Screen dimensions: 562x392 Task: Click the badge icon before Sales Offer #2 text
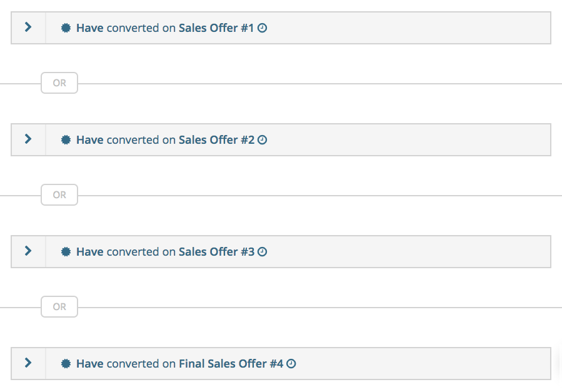click(66, 140)
